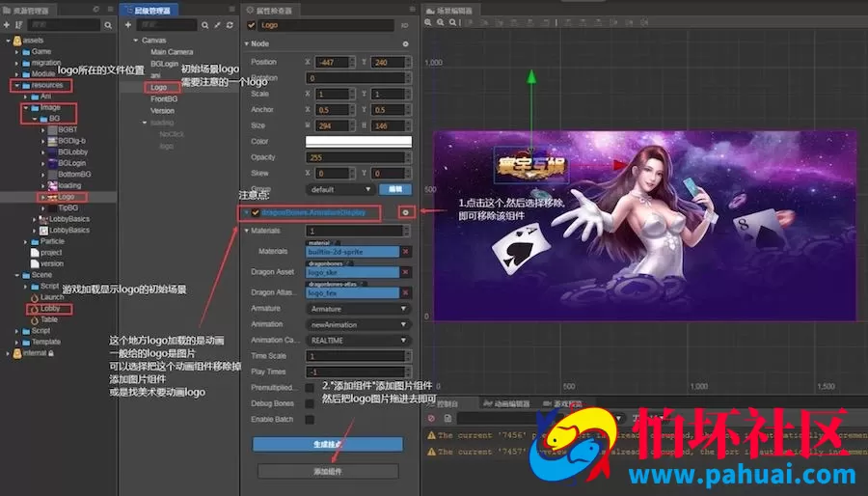Click the Opacity 255 input field
This screenshot has width=868, height=496.
[x=358, y=157]
